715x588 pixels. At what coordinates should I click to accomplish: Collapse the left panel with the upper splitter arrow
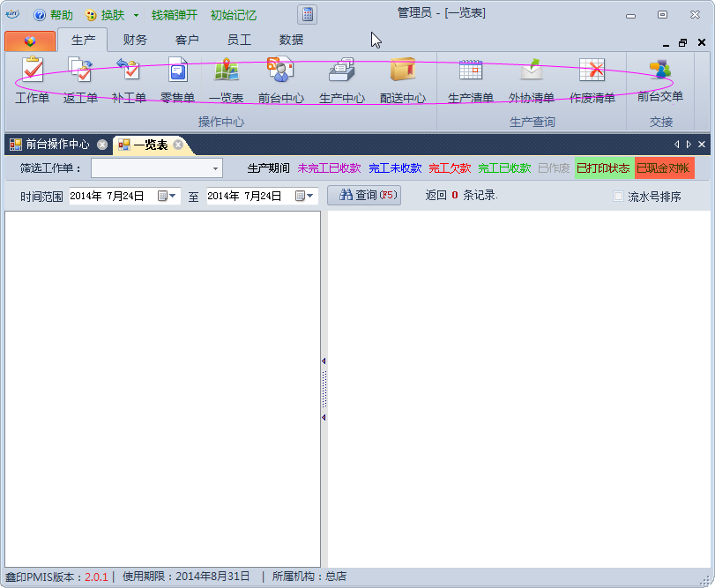pyautogui.click(x=324, y=361)
